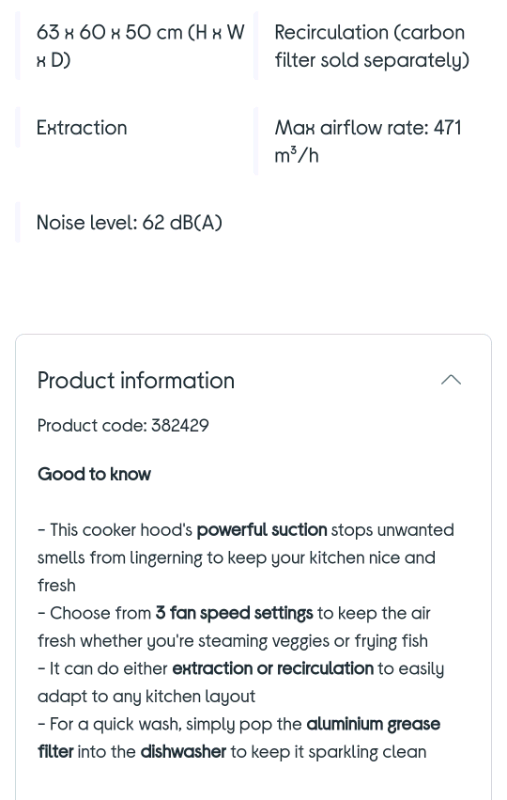Click the bold 'aluminium grease' text
Image resolution: width=507 pixels, height=800 pixels.
tap(373, 724)
